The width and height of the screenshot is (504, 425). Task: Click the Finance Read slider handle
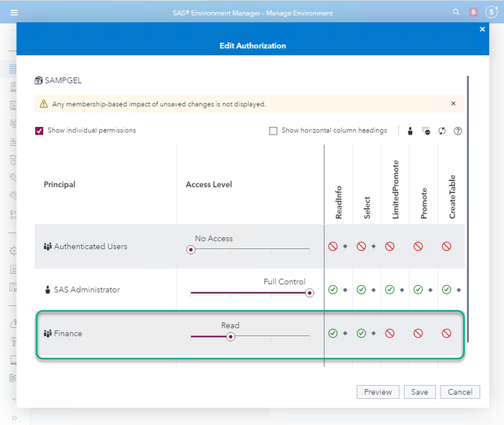[x=230, y=337]
